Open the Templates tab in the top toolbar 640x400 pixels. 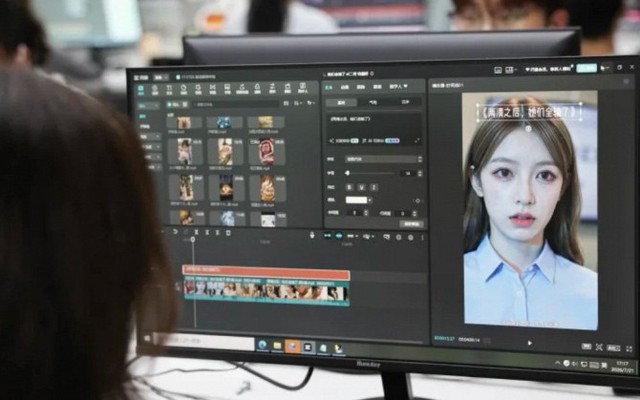[287, 89]
